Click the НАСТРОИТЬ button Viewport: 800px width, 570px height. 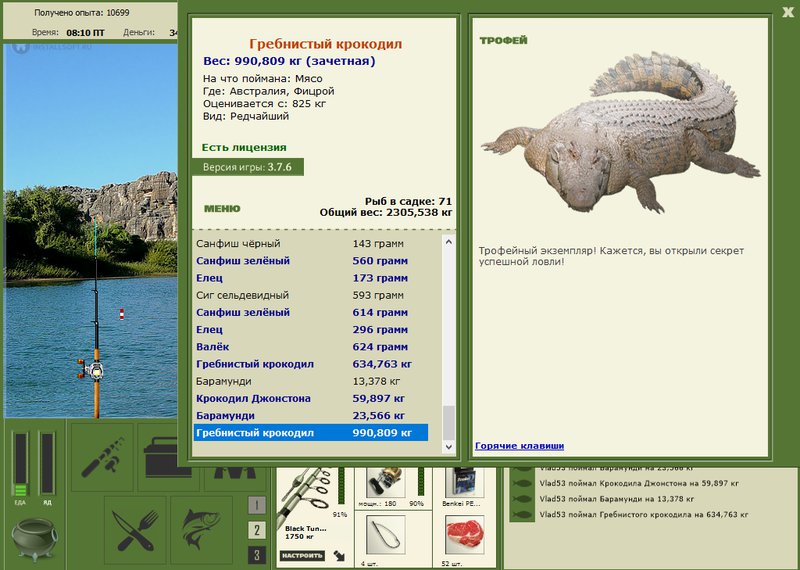pos(303,555)
